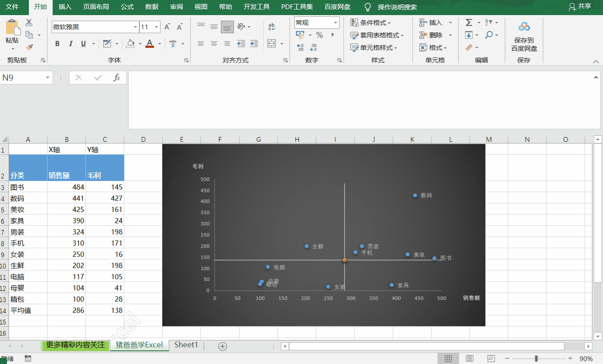Increase font size with enlarge A icon
603x364 pixels.
[x=167, y=27]
